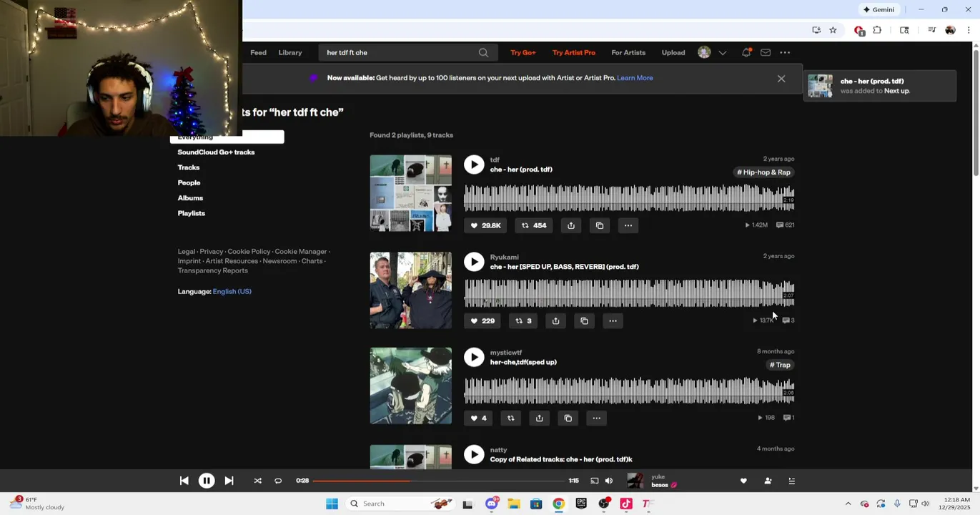Open the notifications bell
The width and height of the screenshot is (980, 515).
pyautogui.click(x=746, y=52)
